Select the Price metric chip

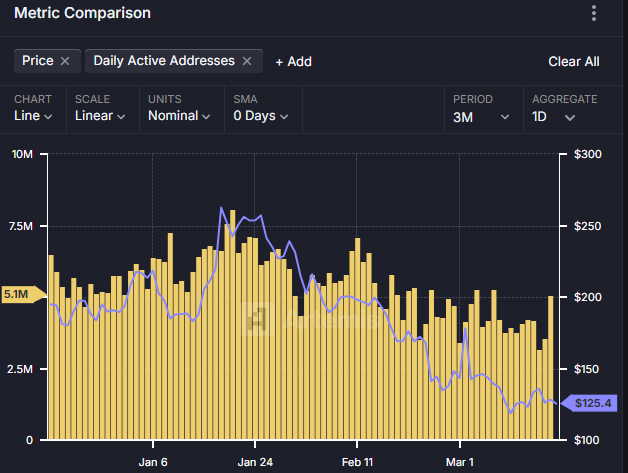39,61
